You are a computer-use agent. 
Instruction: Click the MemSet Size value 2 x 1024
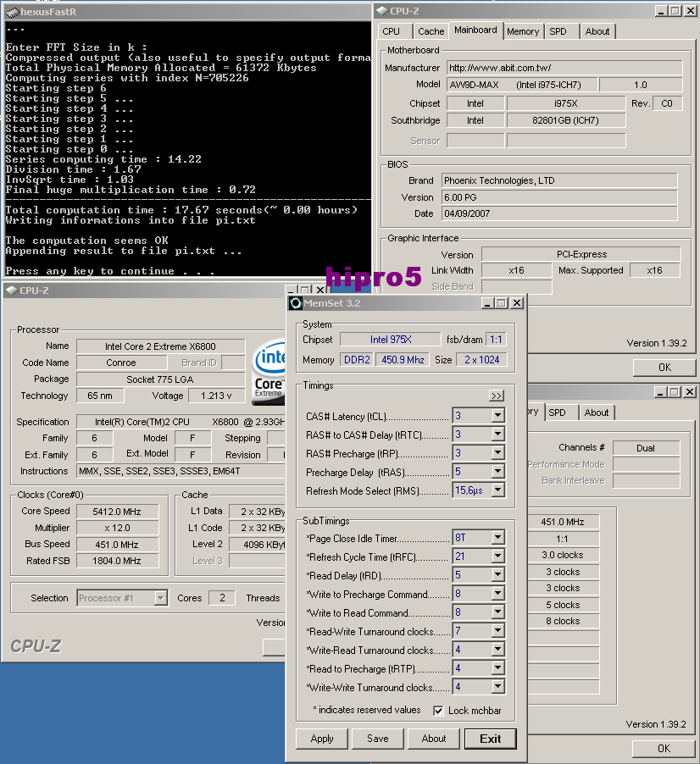pos(481,360)
